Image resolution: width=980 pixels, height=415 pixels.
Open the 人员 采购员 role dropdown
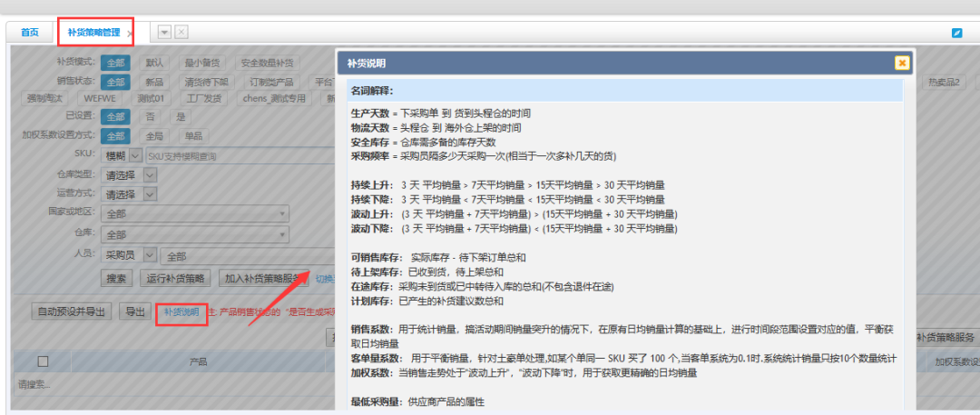[130, 255]
